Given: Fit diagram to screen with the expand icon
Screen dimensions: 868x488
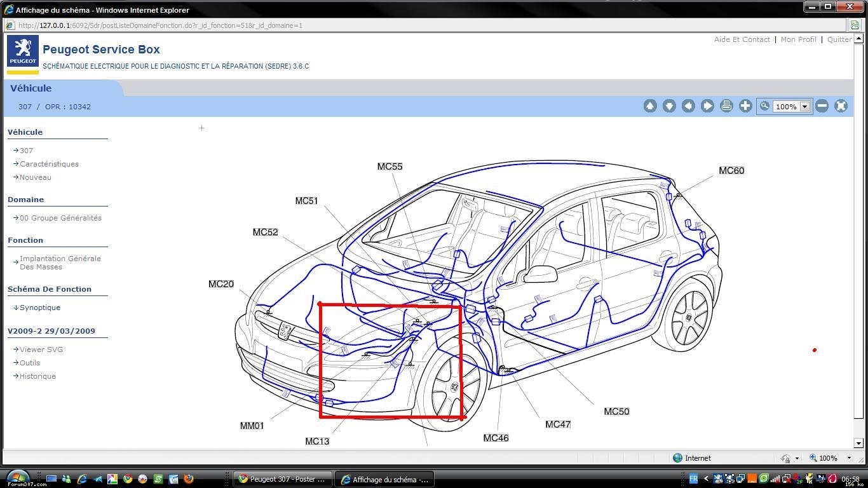Looking at the screenshot, I should 841,106.
